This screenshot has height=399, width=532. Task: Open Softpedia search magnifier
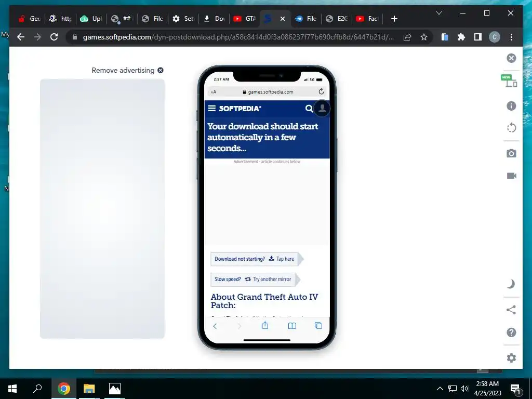309,109
